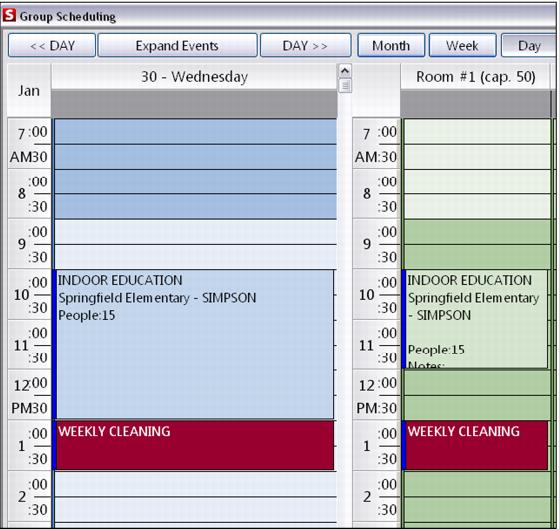
Task: Select the 2:30 slot on Wednesday
Action: coord(195,510)
